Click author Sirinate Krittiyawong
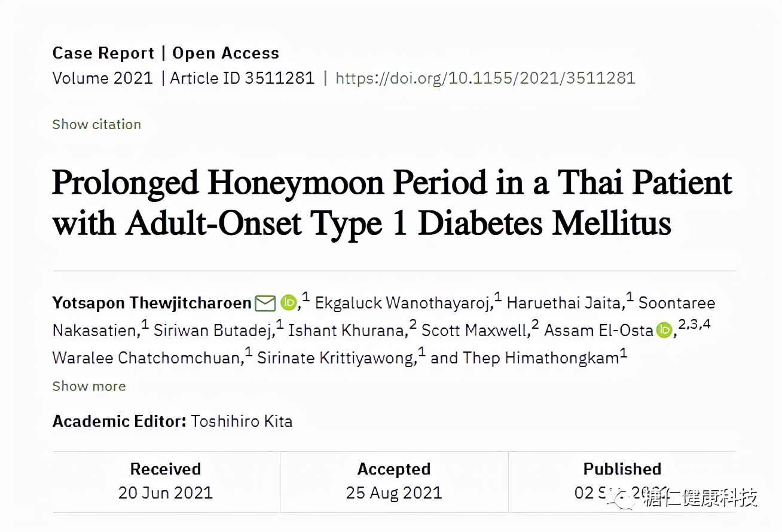The width and height of the screenshot is (782, 532). click(336, 358)
